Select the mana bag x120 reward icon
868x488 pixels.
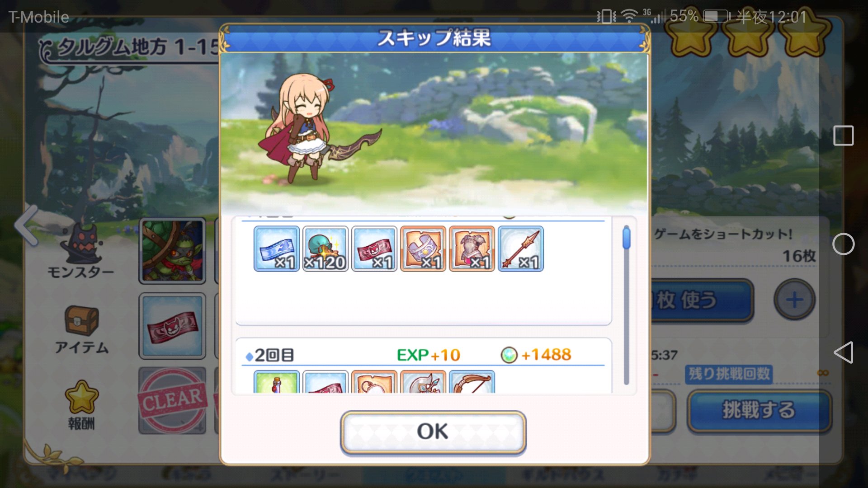coord(325,249)
